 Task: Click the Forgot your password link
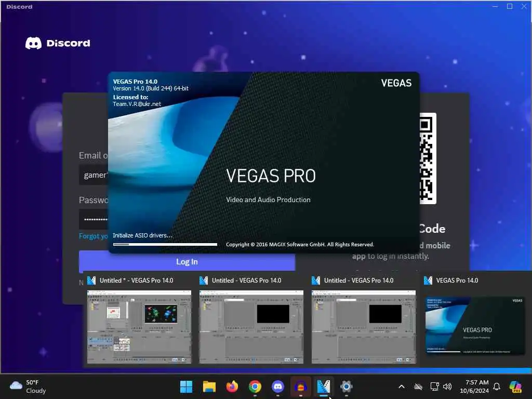[94, 236]
